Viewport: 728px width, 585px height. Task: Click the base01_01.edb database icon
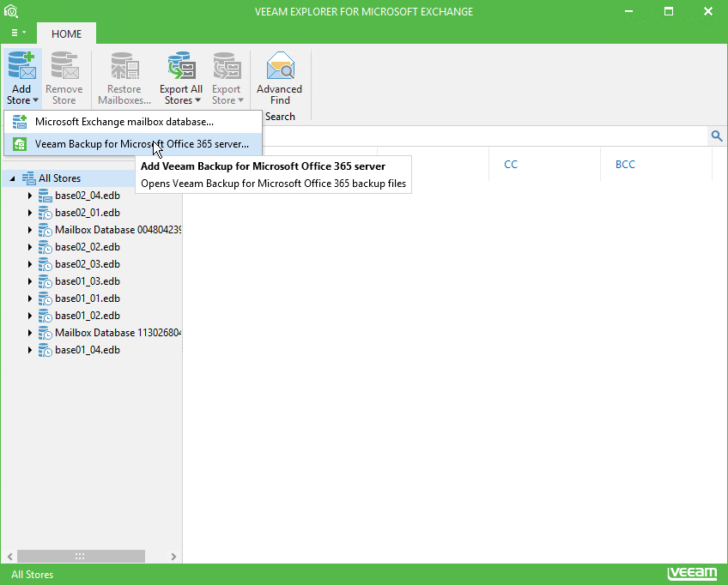click(45, 299)
